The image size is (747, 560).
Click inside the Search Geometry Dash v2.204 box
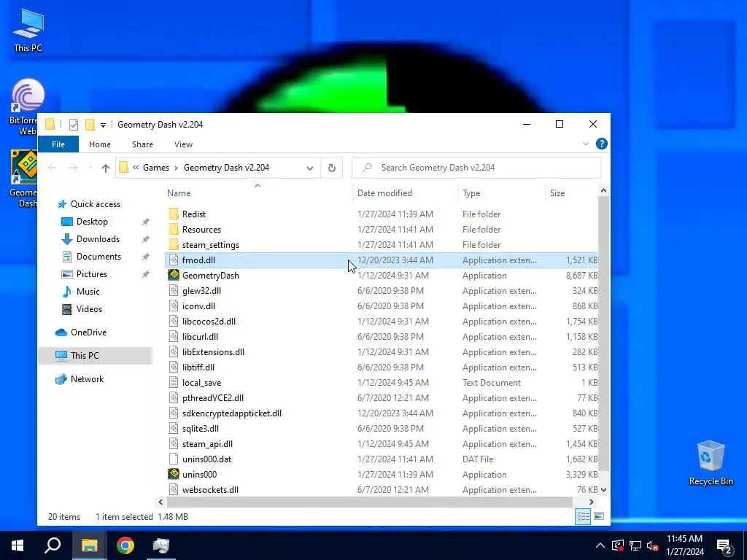tap(476, 168)
